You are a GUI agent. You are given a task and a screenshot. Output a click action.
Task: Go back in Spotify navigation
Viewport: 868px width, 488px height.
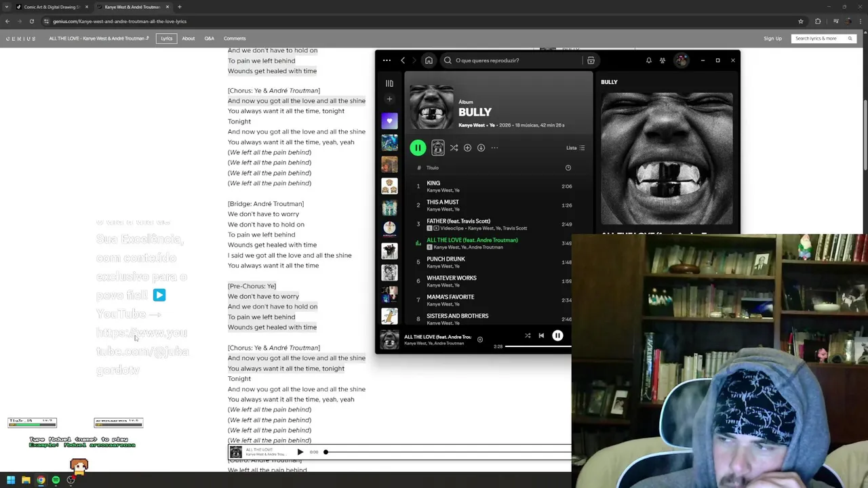403,60
